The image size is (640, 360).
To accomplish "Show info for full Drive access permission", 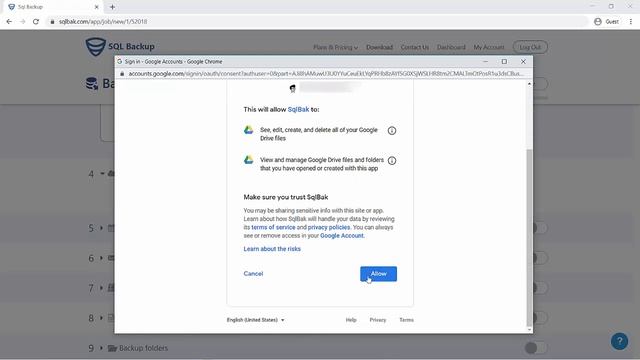I will click(392, 131).
